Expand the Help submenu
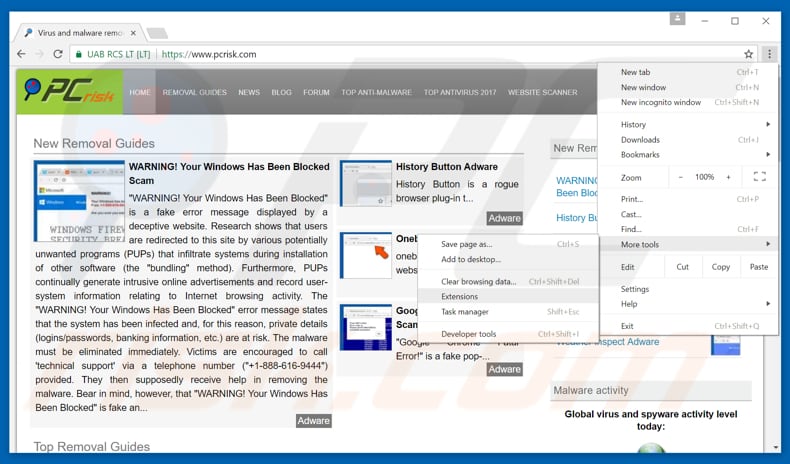The image size is (790, 464). (688, 304)
